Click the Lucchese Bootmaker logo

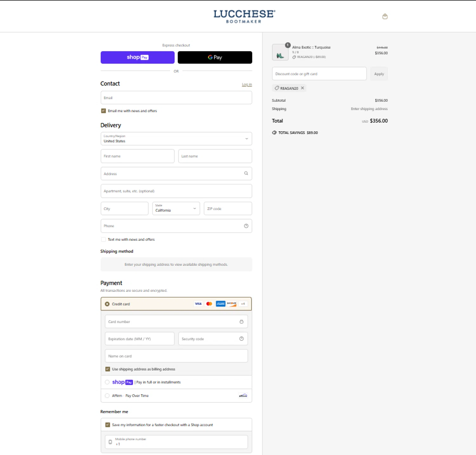coord(244,16)
